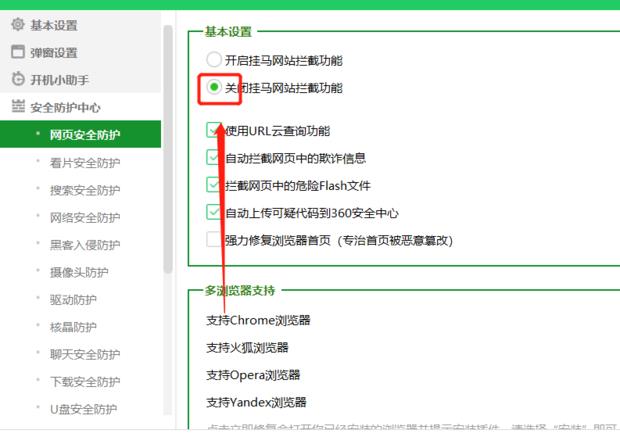The width and height of the screenshot is (620, 437).
Task: Select 驱动防护 item
Action: 73,299
